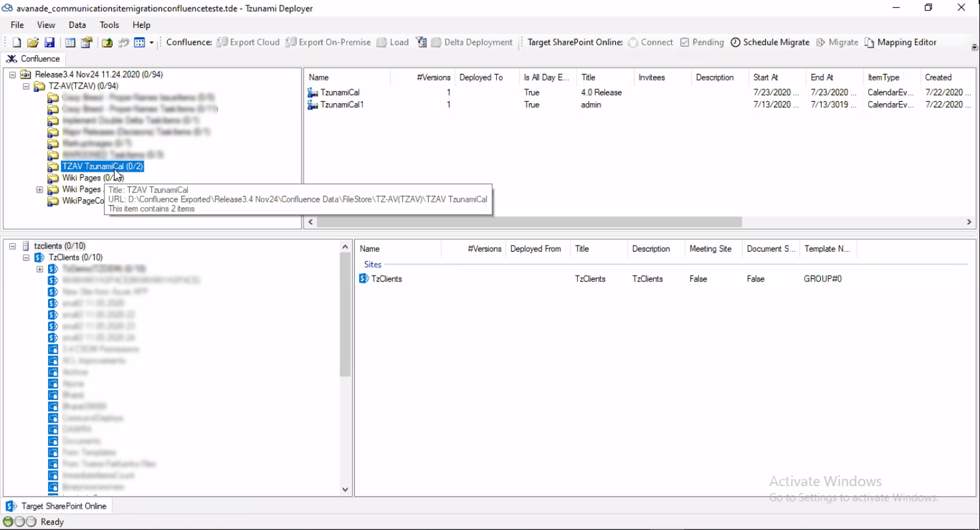Open the Export Cloud toolbar function

pyautogui.click(x=248, y=42)
